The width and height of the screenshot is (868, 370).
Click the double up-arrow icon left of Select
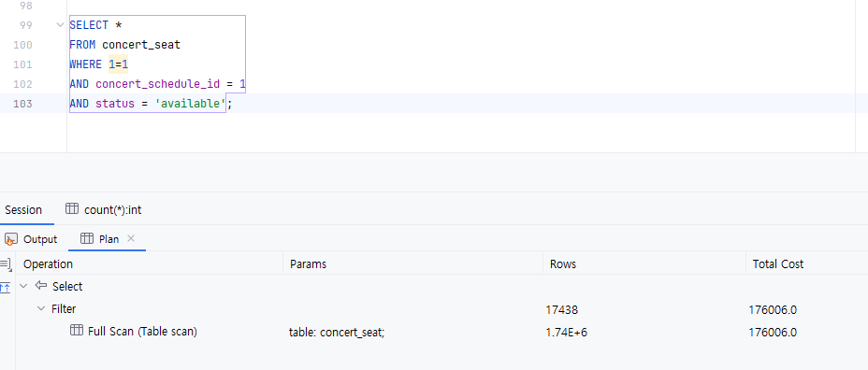(x=5, y=287)
